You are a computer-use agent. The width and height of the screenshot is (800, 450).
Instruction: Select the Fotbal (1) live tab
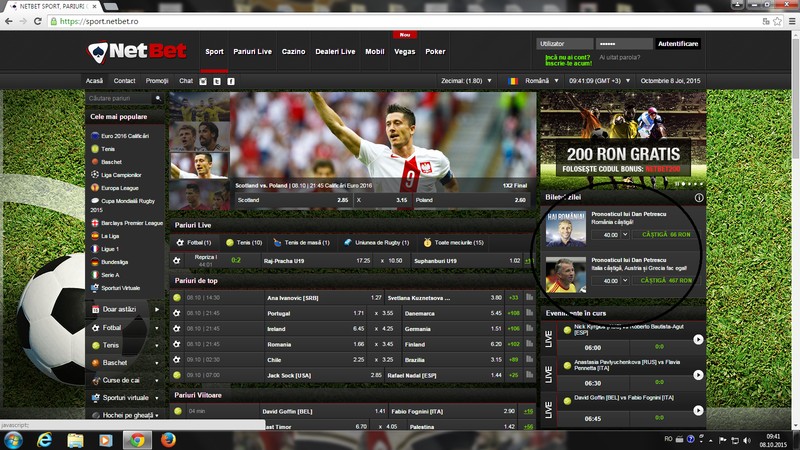click(x=194, y=243)
